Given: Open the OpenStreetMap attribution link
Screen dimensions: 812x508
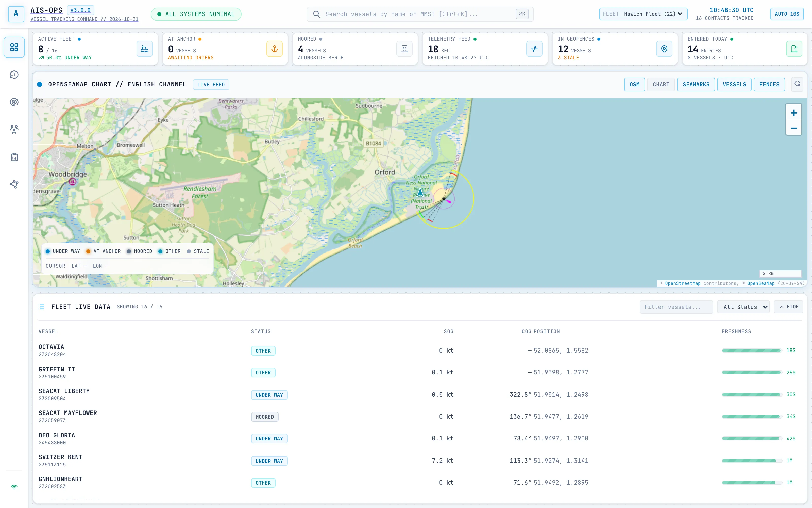Looking at the screenshot, I should point(683,283).
